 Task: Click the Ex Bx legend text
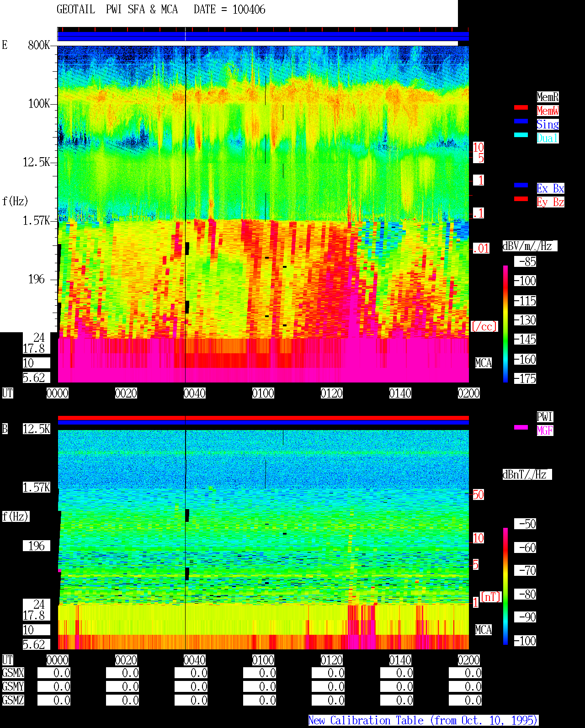(x=550, y=188)
